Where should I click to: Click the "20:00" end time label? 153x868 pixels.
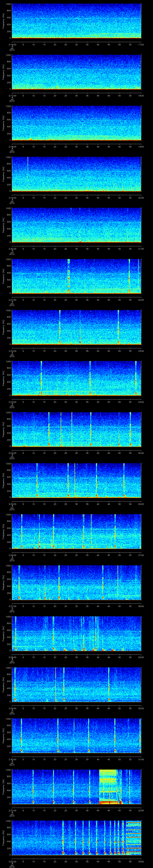pyautogui.click(x=141, y=197)
